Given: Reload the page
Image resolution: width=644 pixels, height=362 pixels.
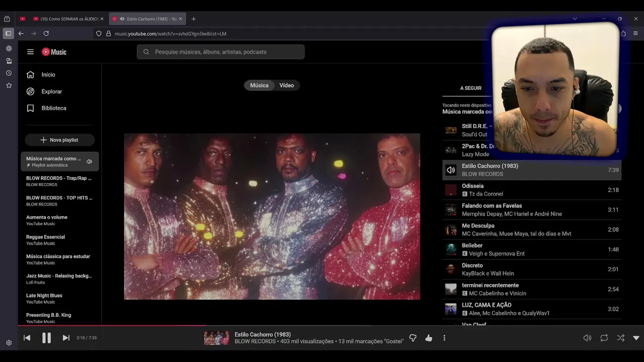Looking at the screenshot, I should [x=46, y=33].
